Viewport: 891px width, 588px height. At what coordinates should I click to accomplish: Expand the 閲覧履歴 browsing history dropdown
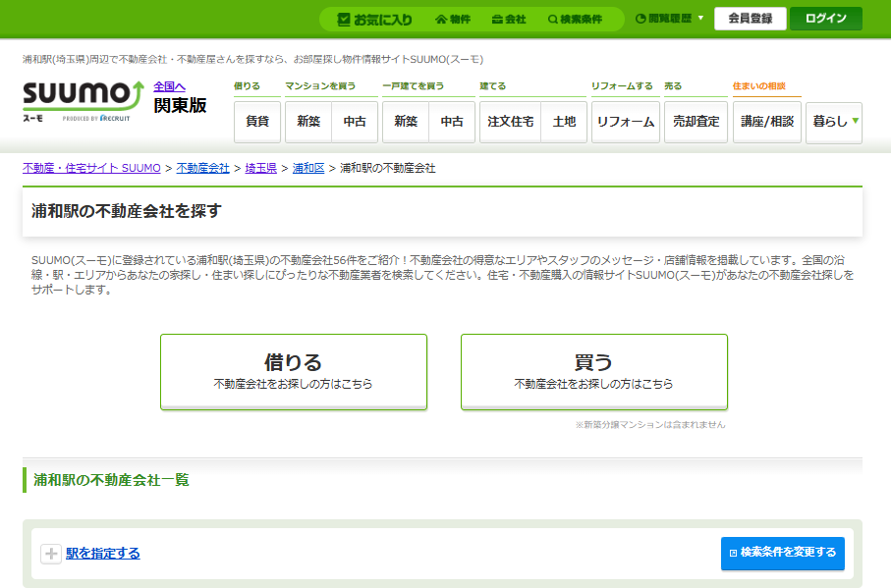coord(669,19)
